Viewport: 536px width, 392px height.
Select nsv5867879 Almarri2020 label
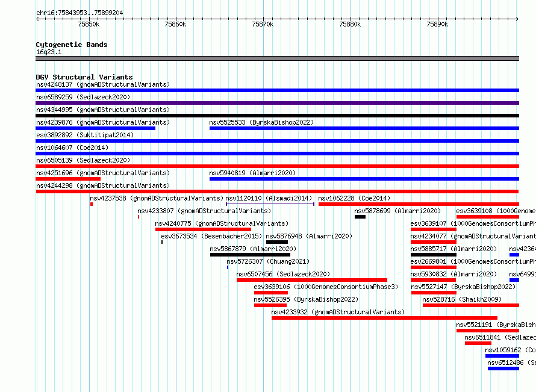point(253,249)
